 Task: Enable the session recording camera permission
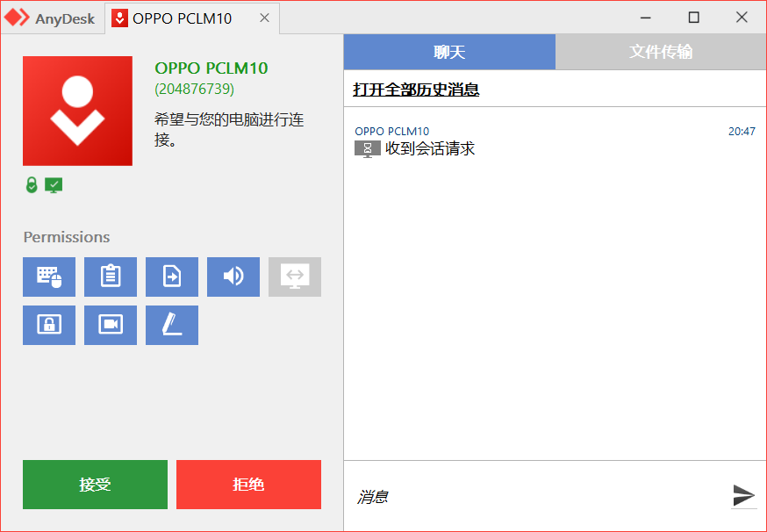click(111, 325)
